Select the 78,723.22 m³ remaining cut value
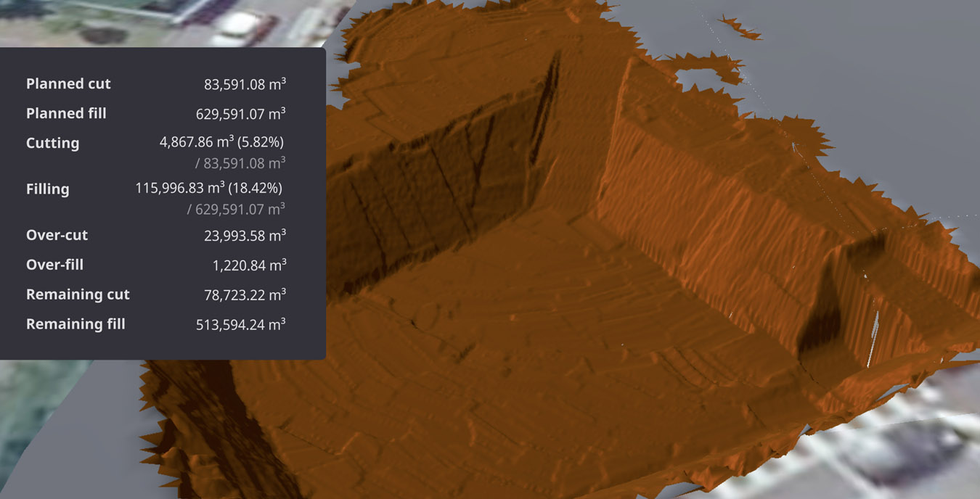 tap(245, 294)
